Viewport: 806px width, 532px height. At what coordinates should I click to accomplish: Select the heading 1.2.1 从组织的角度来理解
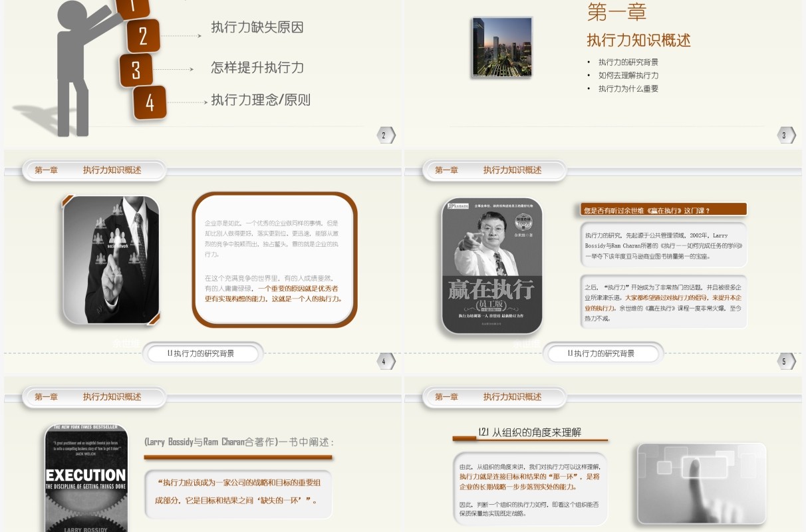[530, 432]
